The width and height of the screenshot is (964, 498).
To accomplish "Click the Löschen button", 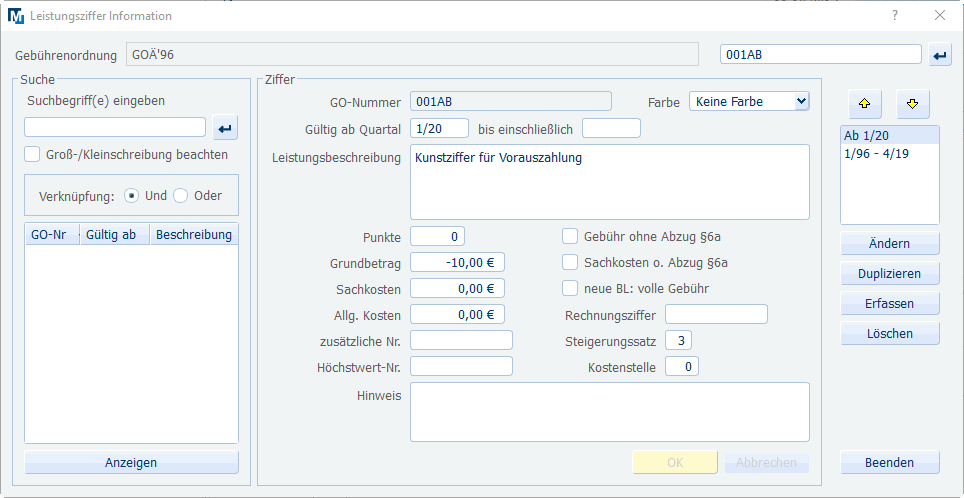I will tap(890, 334).
